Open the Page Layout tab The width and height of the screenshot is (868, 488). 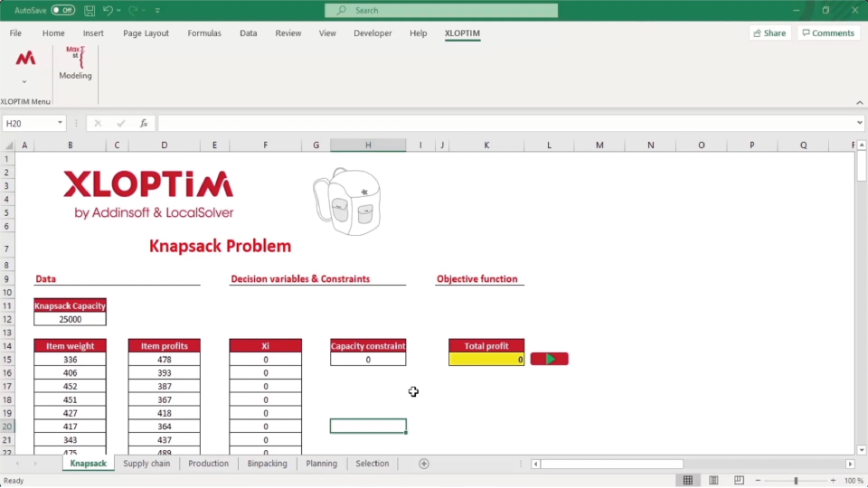[x=146, y=33]
